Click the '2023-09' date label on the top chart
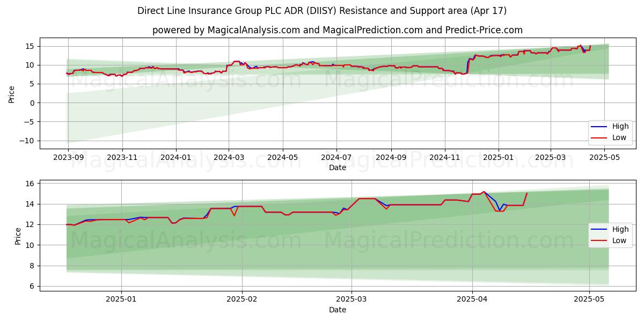The width and height of the screenshot is (644, 322). 68,159
